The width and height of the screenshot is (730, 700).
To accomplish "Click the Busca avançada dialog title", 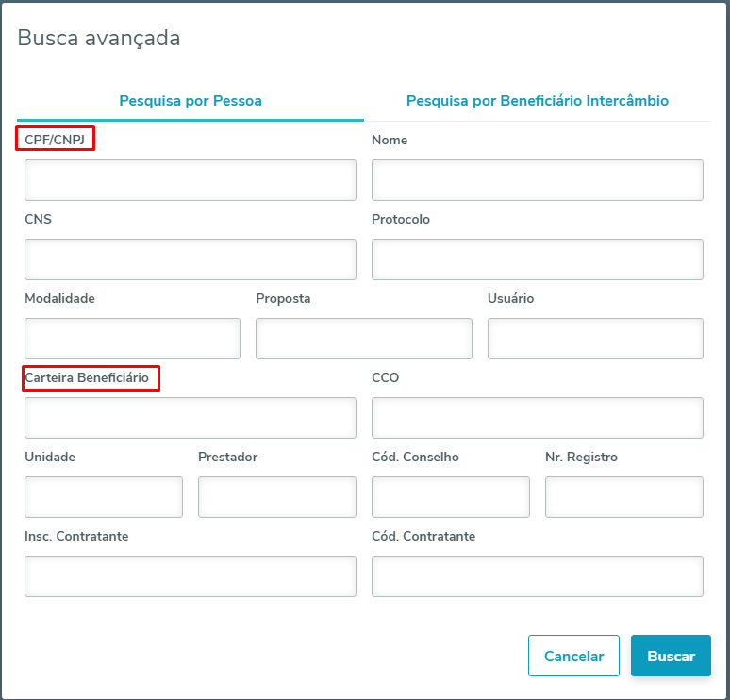I will (99, 39).
